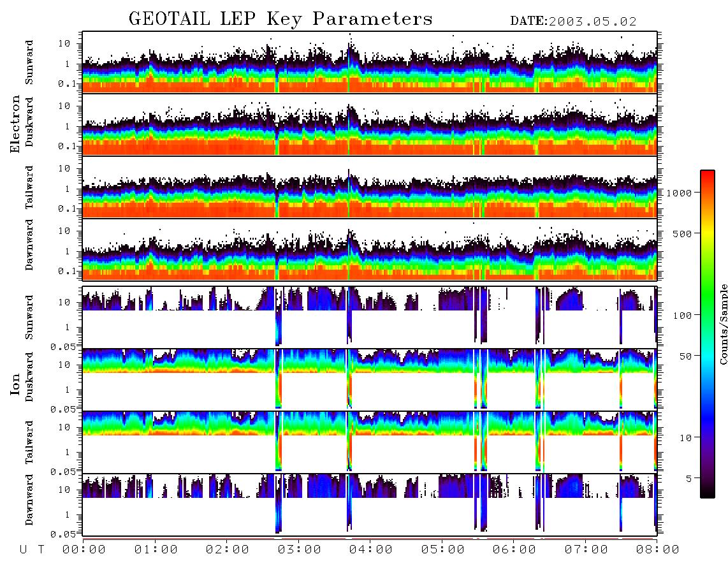Viewport: 728px width, 561px height.
Task: Click the 0.05 tick of Ion Dawnward panel
Action: [62, 534]
